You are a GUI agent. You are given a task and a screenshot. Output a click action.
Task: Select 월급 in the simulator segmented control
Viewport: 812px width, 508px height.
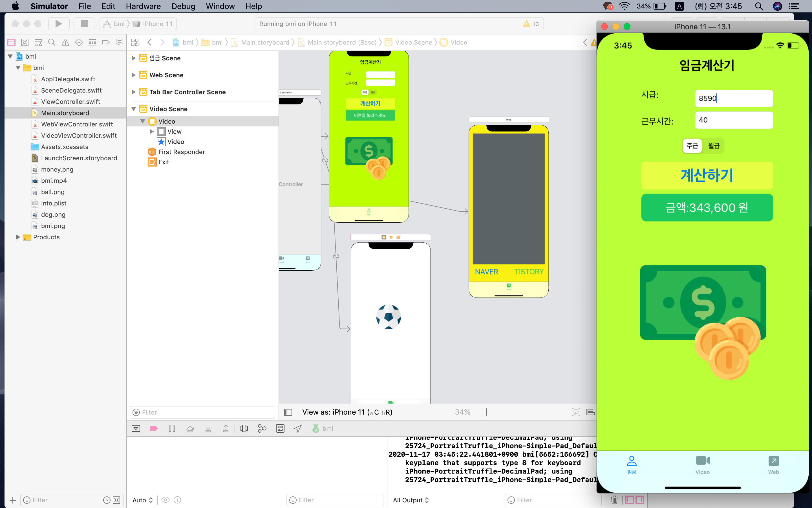coord(714,146)
